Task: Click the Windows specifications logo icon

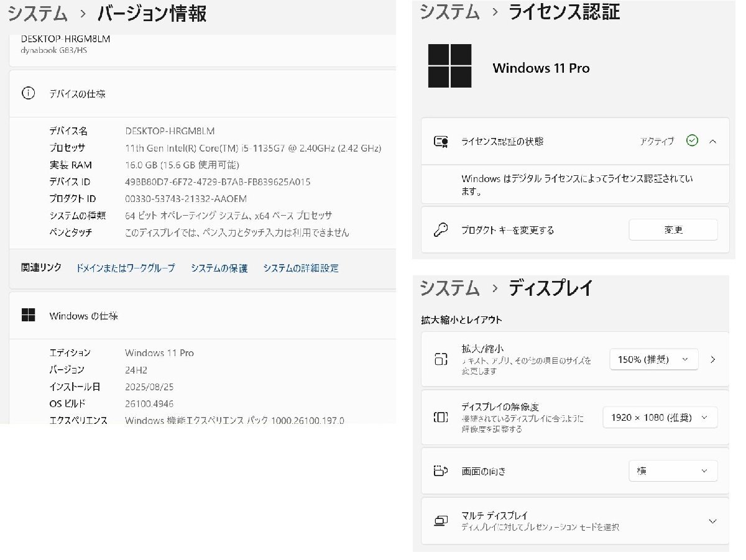Action: click(x=28, y=316)
